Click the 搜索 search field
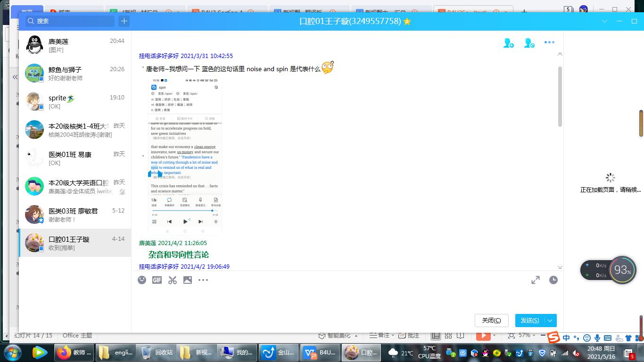Image resolution: width=644 pixels, height=362 pixels. (x=70, y=21)
